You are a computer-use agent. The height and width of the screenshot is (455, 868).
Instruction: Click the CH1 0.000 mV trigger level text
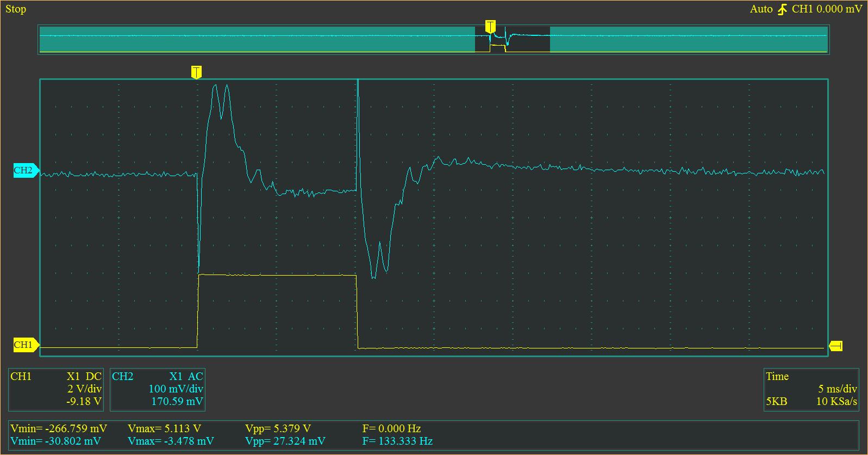point(827,9)
